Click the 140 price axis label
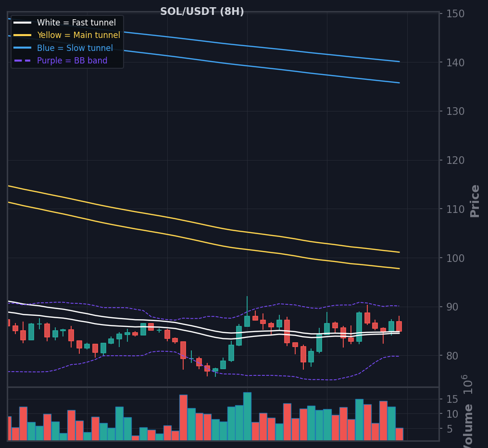Image resolution: width=488 pixels, height=448 pixels. pyautogui.click(x=455, y=62)
